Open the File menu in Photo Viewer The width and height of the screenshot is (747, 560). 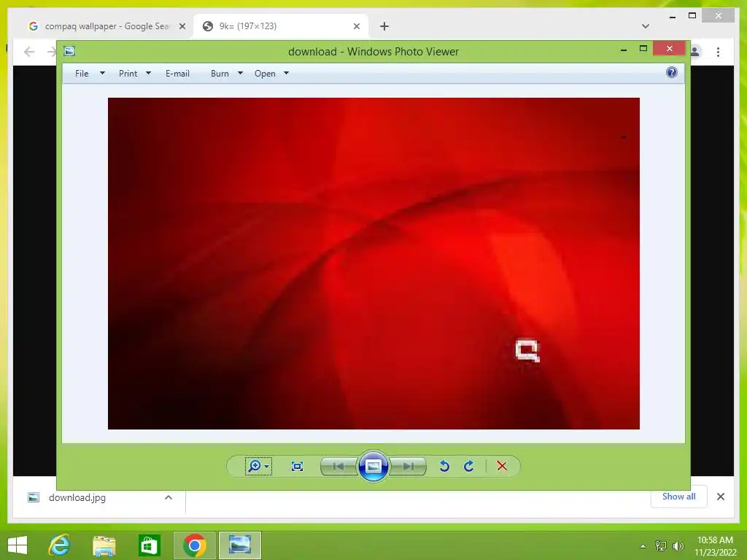click(x=82, y=74)
